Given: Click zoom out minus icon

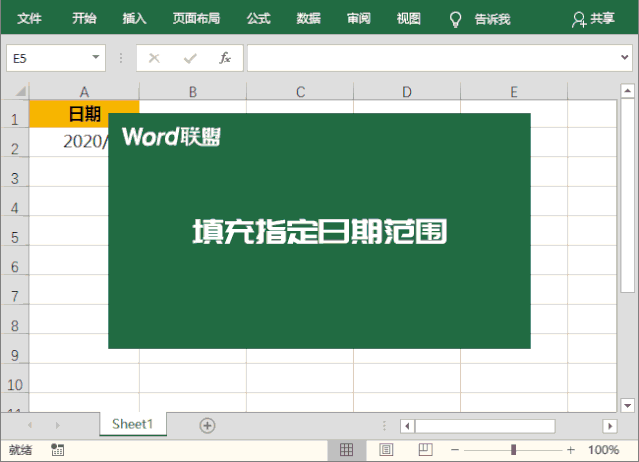Looking at the screenshot, I should tap(455, 450).
